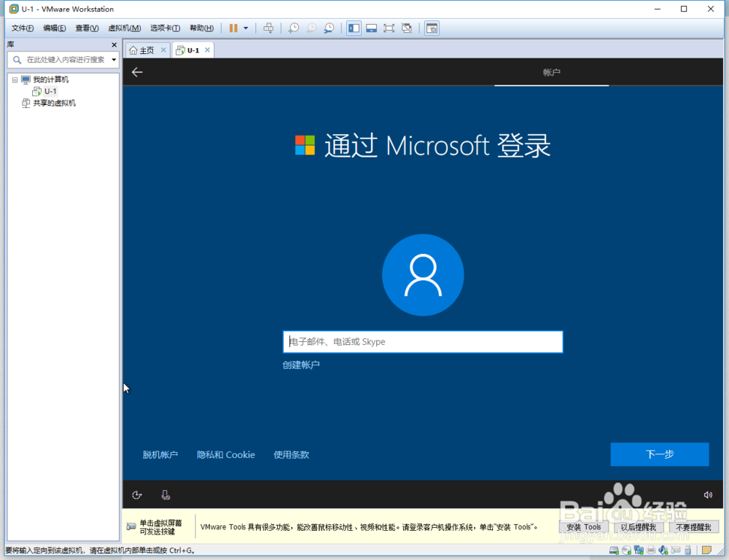Open the 使用条款 link
This screenshot has height=560, width=729.
tap(291, 455)
